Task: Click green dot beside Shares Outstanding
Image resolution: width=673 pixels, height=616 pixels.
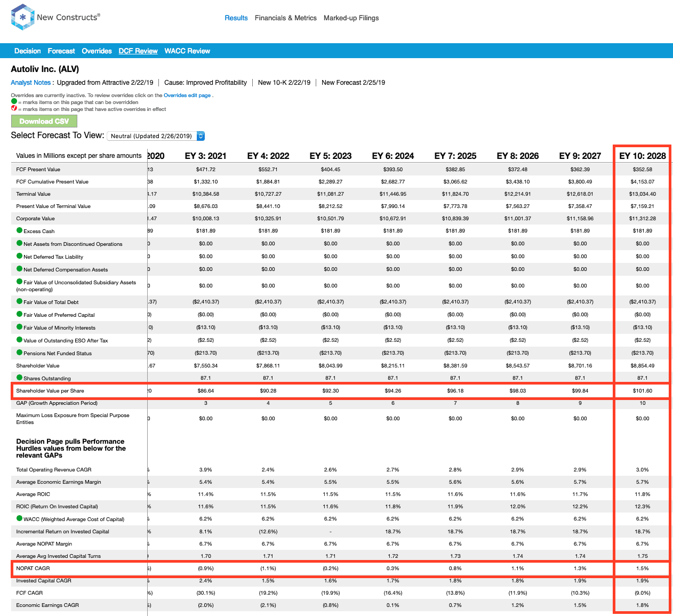Action: click(x=19, y=378)
